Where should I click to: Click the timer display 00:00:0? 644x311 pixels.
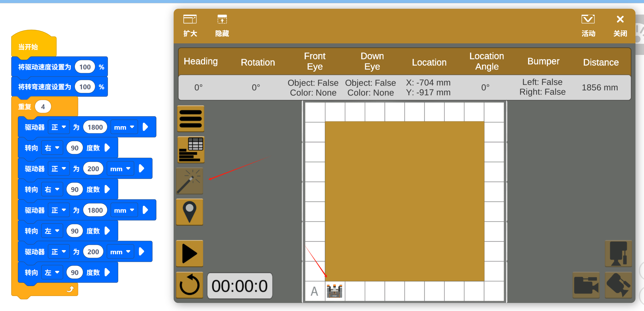(239, 286)
